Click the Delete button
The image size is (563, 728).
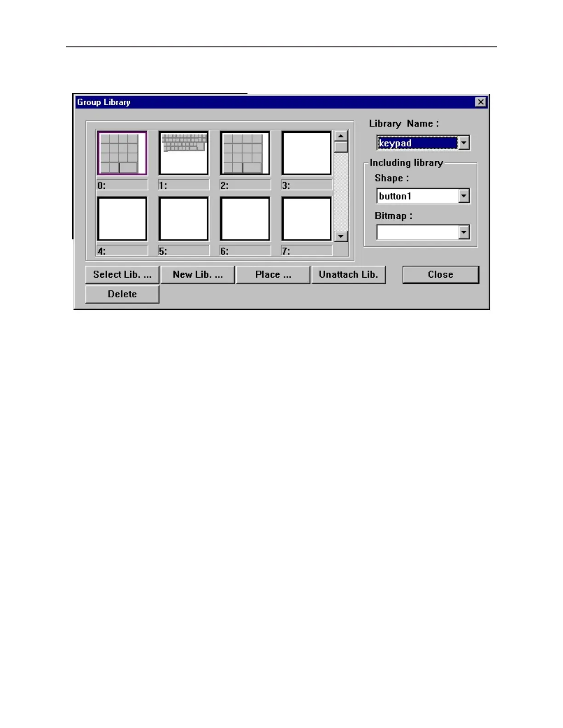coord(122,294)
